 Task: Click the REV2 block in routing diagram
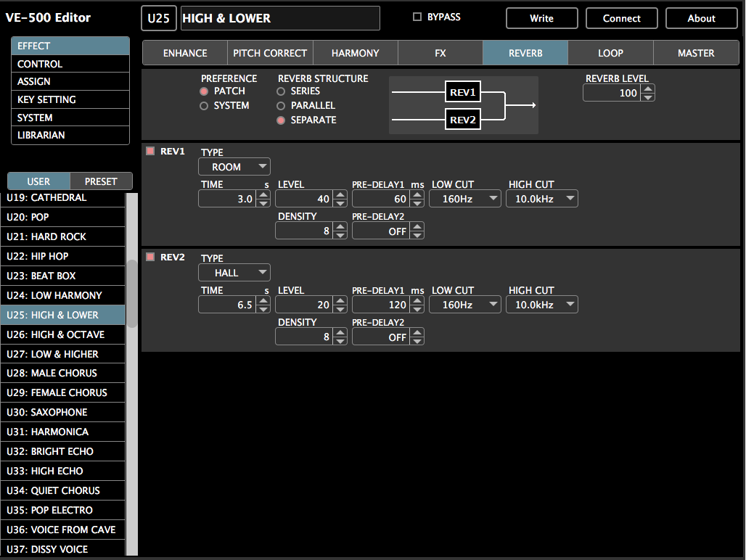click(x=463, y=119)
